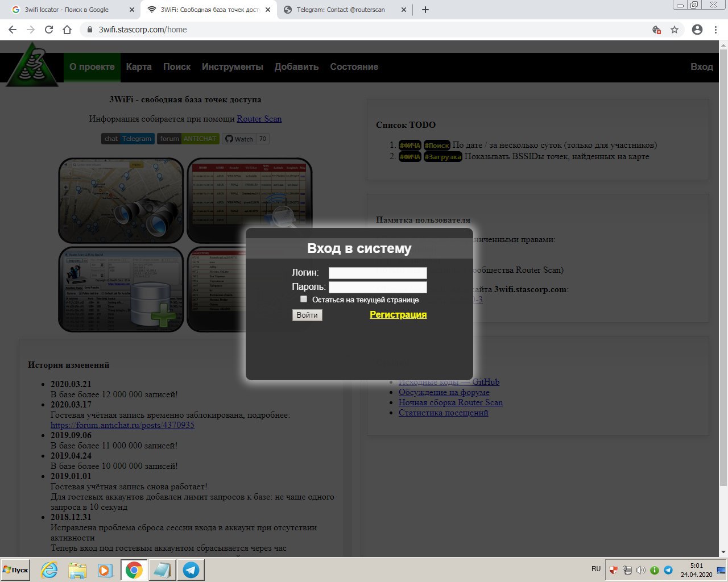Click the #ФИЧА tag in first TODO item
728x582 pixels.
[409, 145]
